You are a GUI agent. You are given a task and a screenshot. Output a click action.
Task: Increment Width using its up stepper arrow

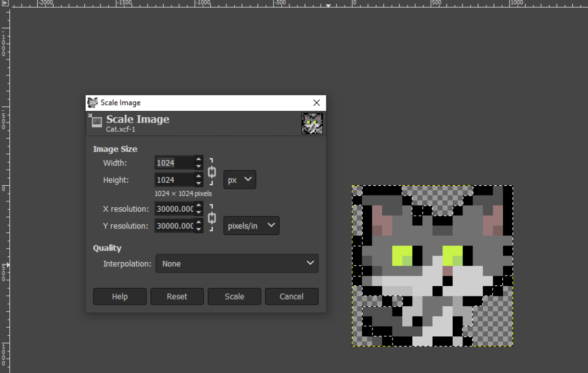(198, 160)
